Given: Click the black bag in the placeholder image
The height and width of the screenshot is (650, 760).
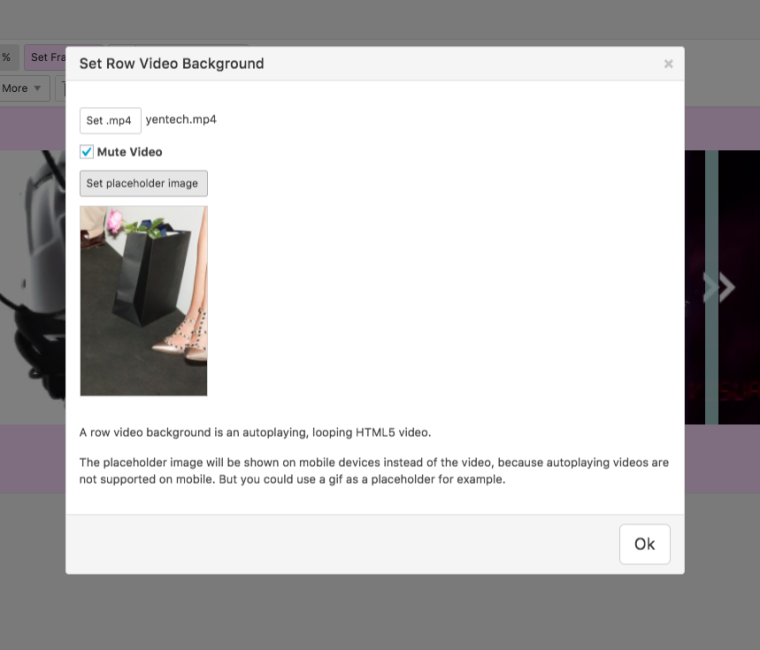Looking at the screenshot, I should click(x=148, y=283).
